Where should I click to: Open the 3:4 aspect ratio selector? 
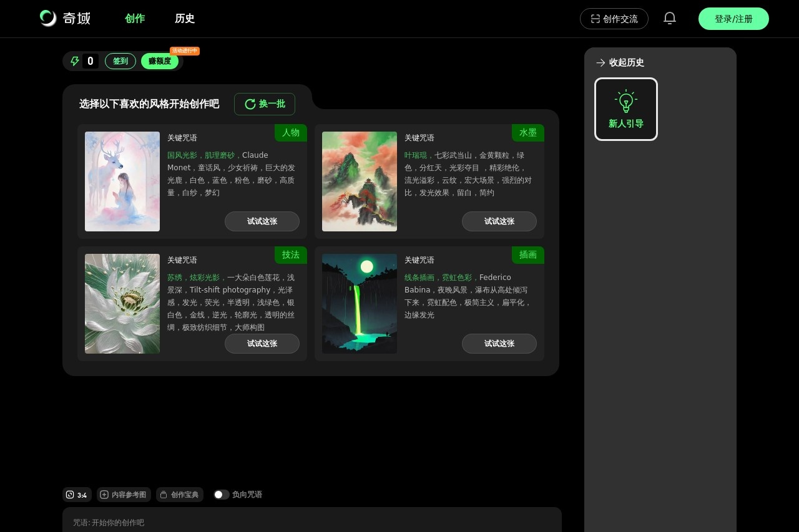[x=76, y=495]
